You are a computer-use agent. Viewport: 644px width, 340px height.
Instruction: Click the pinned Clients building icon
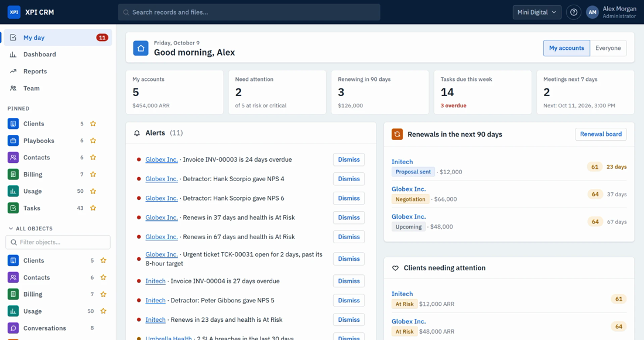point(13,124)
